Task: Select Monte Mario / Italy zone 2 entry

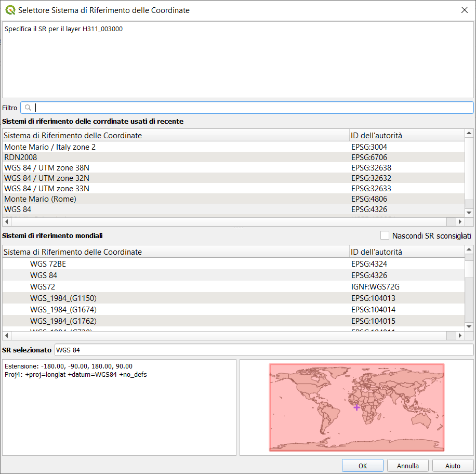Action: pos(50,147)
